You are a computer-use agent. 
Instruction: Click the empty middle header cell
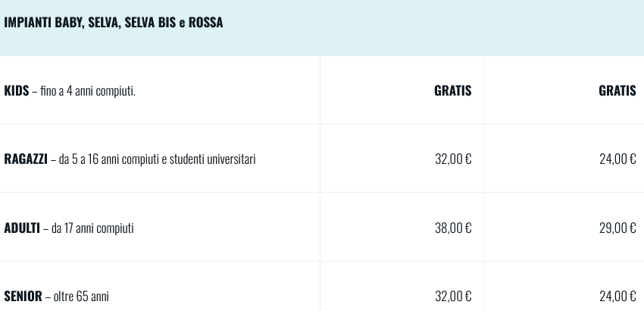coord(402,27)
